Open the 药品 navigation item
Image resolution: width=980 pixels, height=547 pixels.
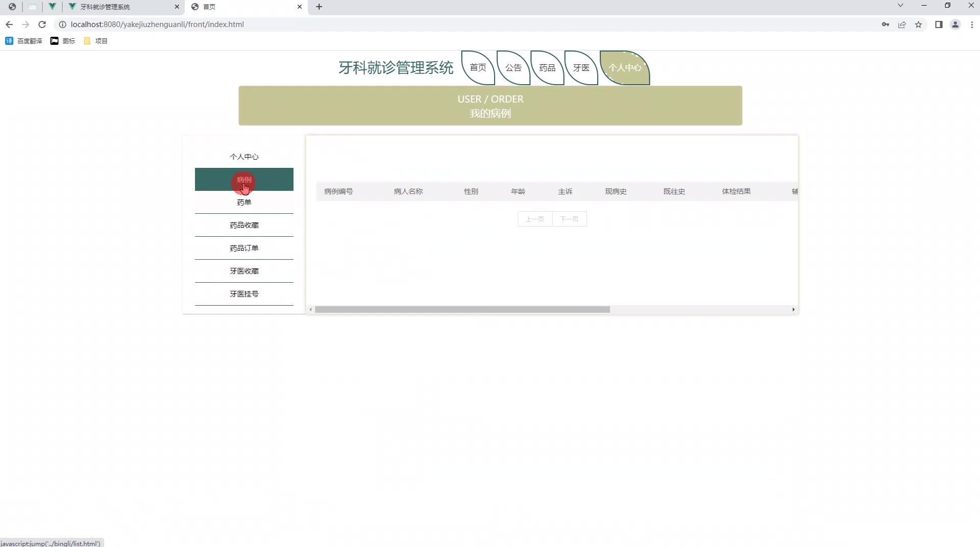click(x=547, y=67)
